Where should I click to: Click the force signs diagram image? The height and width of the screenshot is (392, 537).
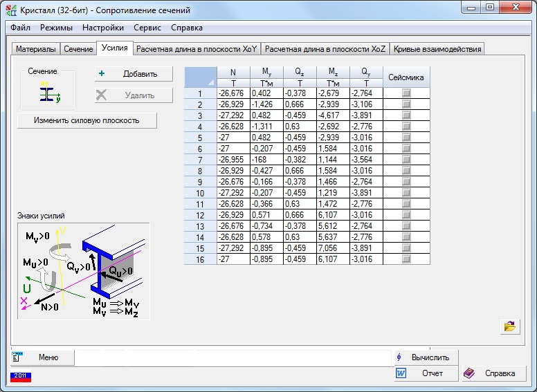[84, 270]
